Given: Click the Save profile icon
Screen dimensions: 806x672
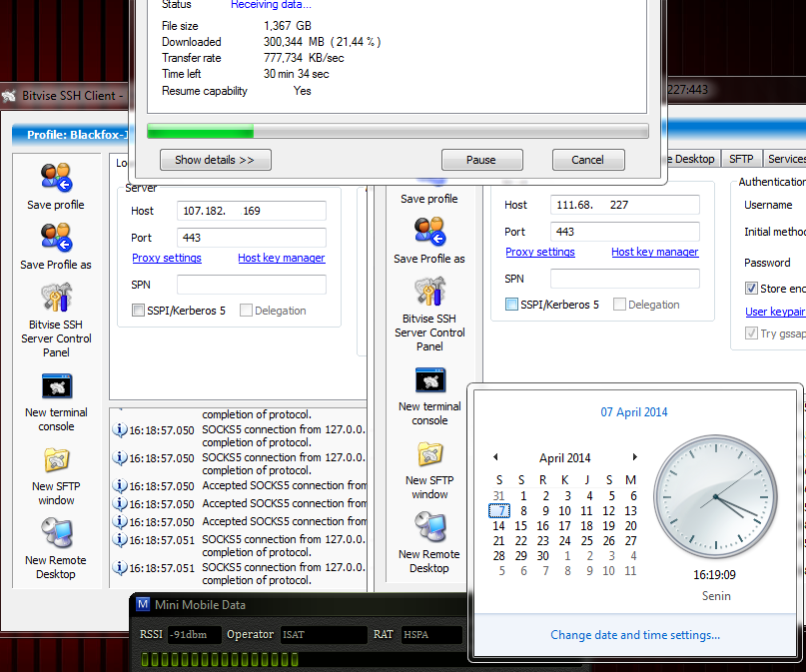Looking at the screenshot, I should point(57,182).
